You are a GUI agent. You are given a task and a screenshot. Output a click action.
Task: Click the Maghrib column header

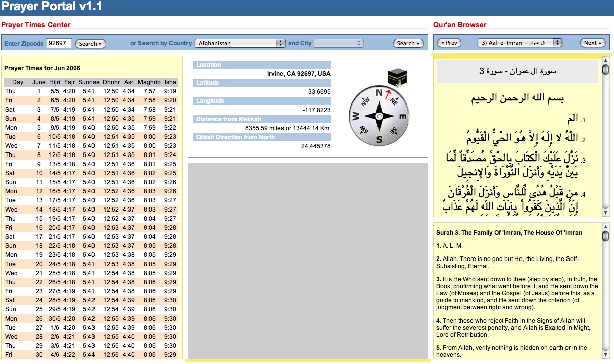149,82
